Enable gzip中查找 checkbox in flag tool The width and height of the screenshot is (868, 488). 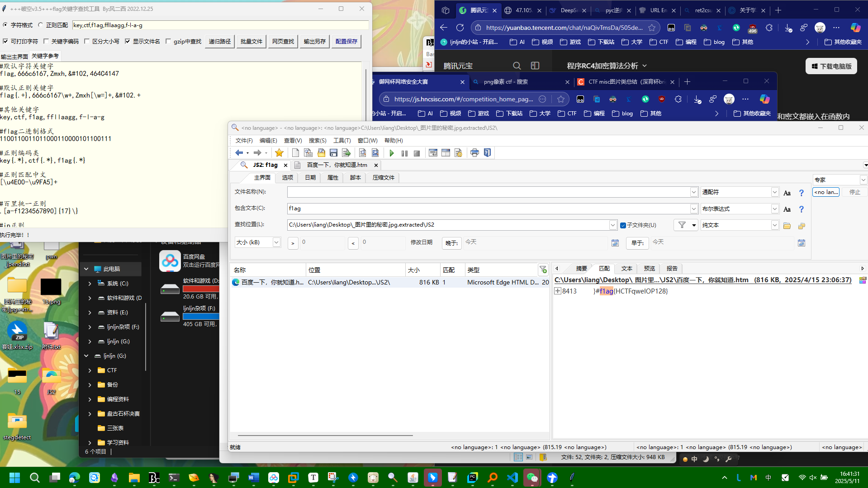click(168, 41)
